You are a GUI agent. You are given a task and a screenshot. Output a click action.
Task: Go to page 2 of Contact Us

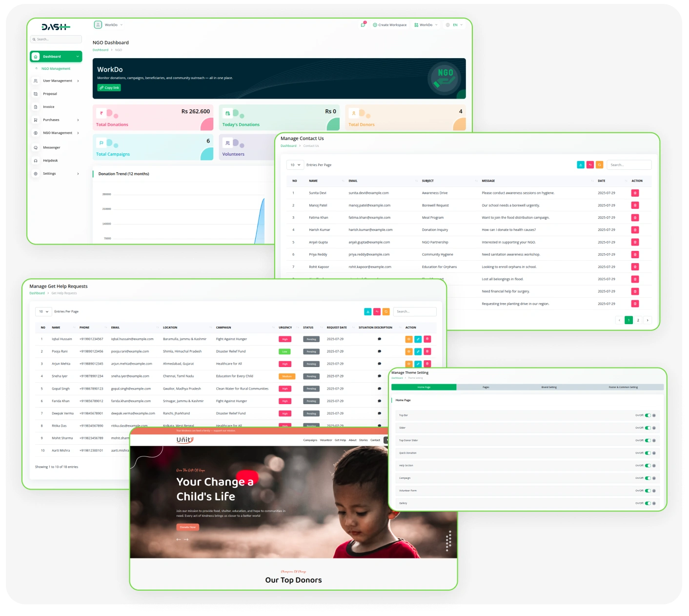(x=638, y=320)
